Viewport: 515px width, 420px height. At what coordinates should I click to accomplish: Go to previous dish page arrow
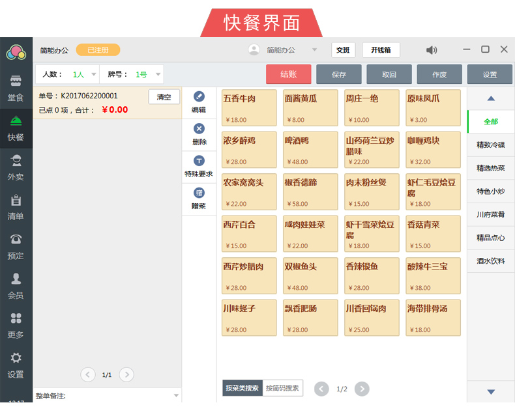pos(321,389)
